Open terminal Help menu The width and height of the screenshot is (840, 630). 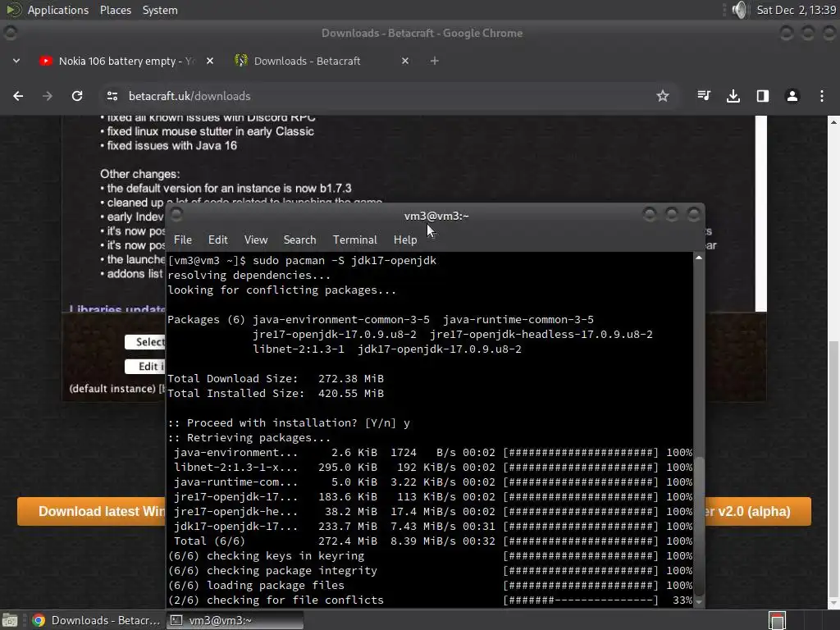click(405, 240)
